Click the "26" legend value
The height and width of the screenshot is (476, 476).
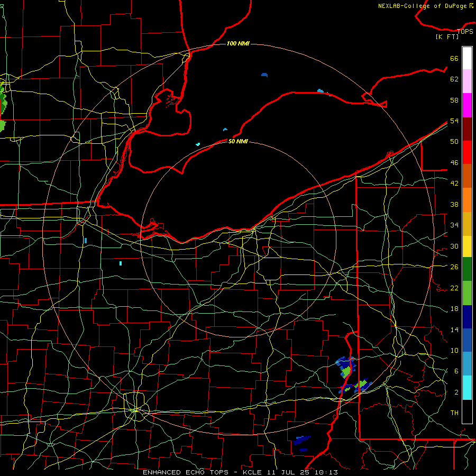click(454, 267)
